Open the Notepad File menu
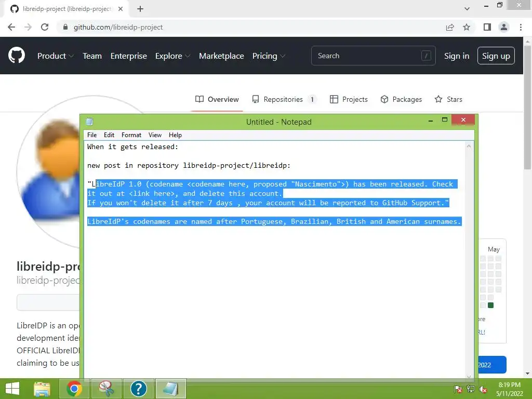Viewport: 532px width, 399px height. pos(92,135)
